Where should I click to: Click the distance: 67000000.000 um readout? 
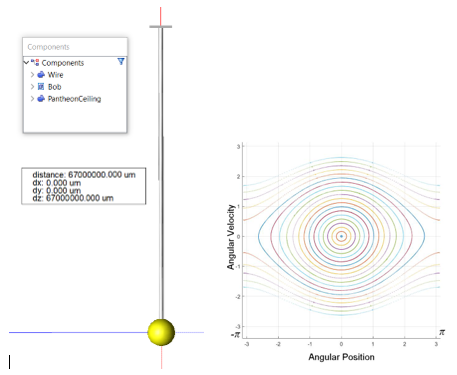click(84, 175)
